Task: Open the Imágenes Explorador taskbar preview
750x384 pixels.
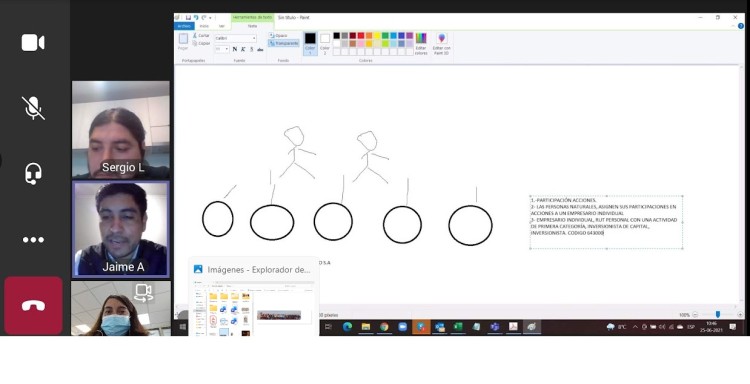Action: click(254, 296)
